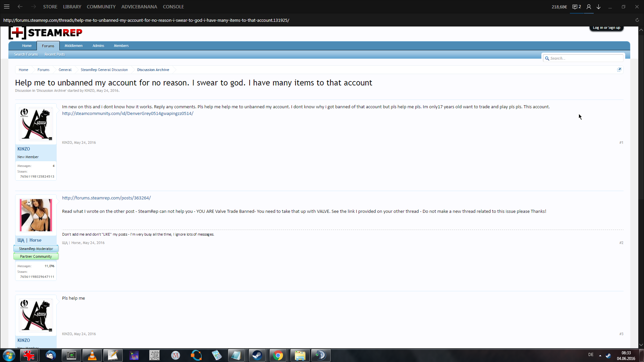Viewport: 644px width, 362px height.
Task: Click the Log in or Sign up button
Action: 606,28
